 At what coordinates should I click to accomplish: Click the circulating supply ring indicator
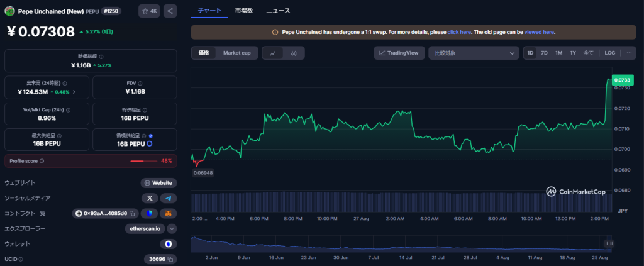(150, 143)
